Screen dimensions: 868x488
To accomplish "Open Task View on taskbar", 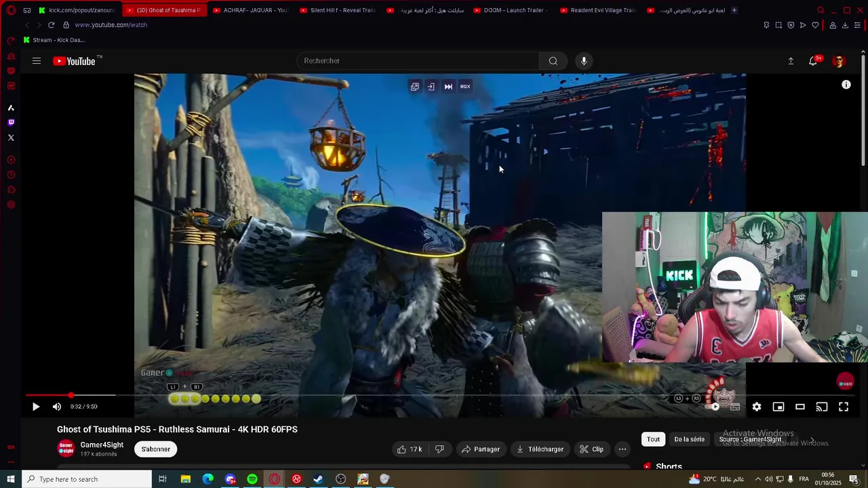I will 163,479.
